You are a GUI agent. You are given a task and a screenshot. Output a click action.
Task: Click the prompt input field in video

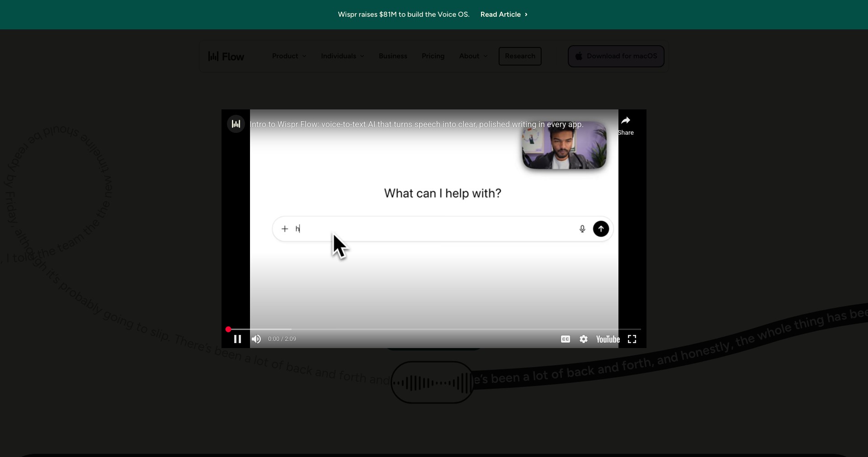[x=443, y=229]
